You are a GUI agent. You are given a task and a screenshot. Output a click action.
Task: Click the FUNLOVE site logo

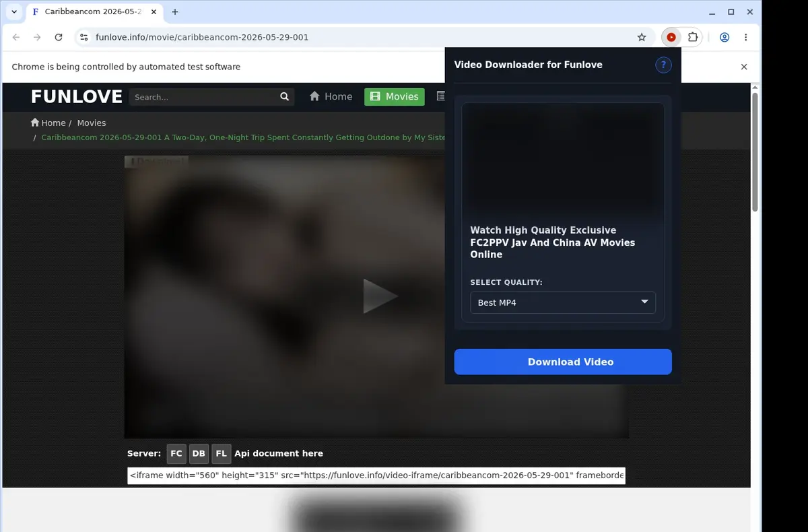[76, 97]
